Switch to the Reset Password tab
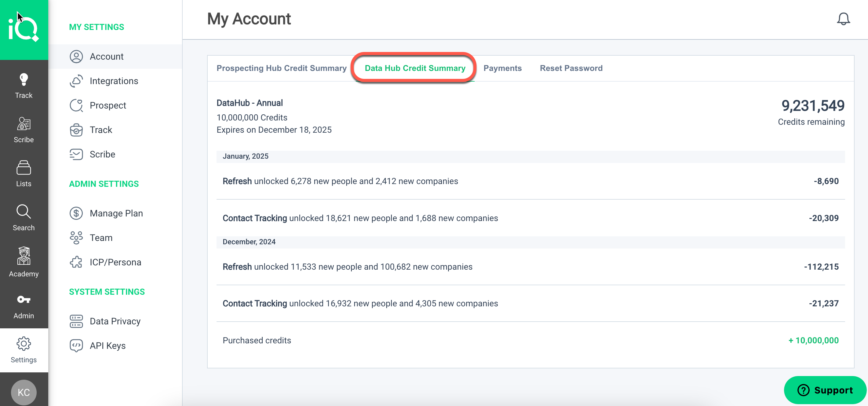Image resolution: width=868 pixels, height=406 pixels. (571, 68)
